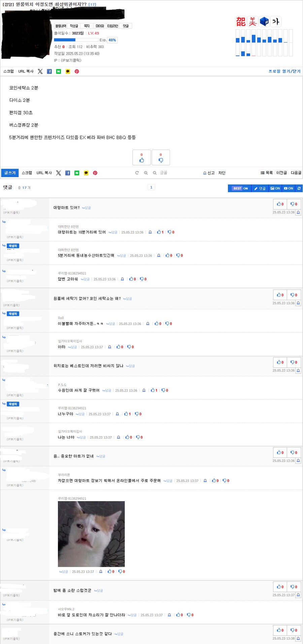Image resolution: width=303 pixels, height=644 pixels.
Task: Reply to '중간에 쓰니 스토커가 있는것 같다' via 답글
Action: tap(119, 634)
